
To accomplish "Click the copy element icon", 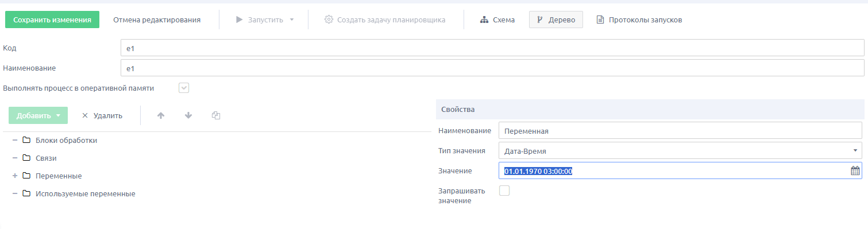I will pyautogui.click(x=216, y=115).
